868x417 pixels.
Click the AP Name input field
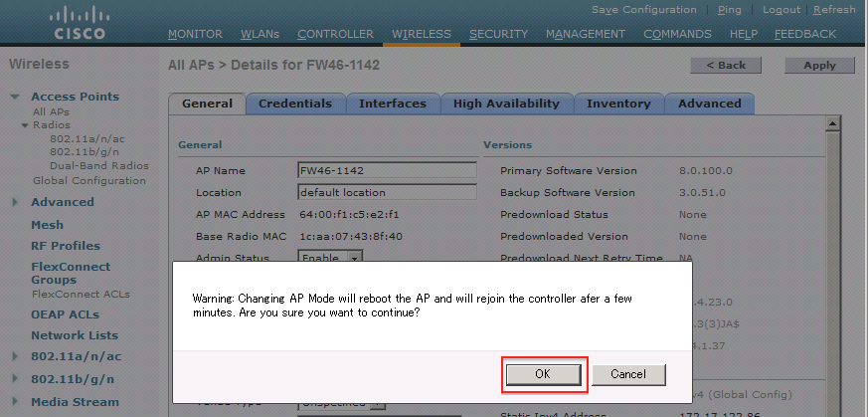point(387,170)
